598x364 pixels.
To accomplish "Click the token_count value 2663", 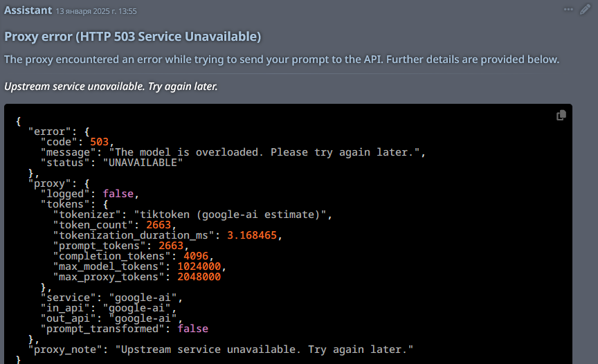I will click(158, 225).
